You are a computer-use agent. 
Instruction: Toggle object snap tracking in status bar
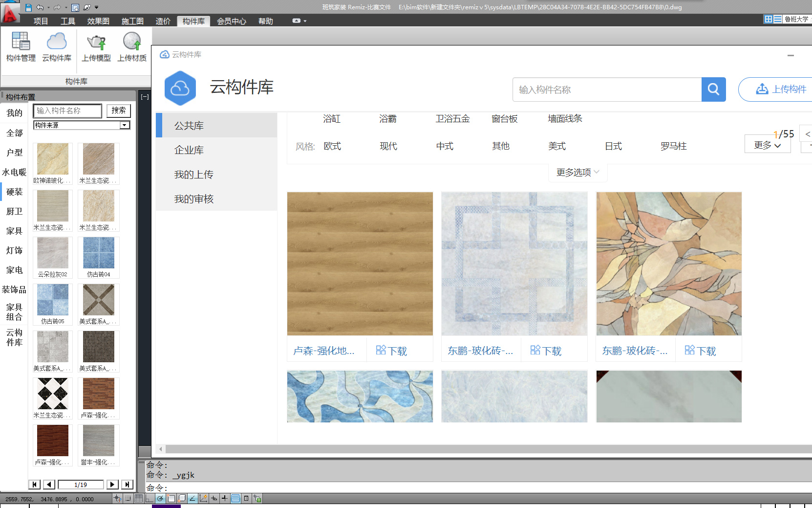[x=192, y=498]
